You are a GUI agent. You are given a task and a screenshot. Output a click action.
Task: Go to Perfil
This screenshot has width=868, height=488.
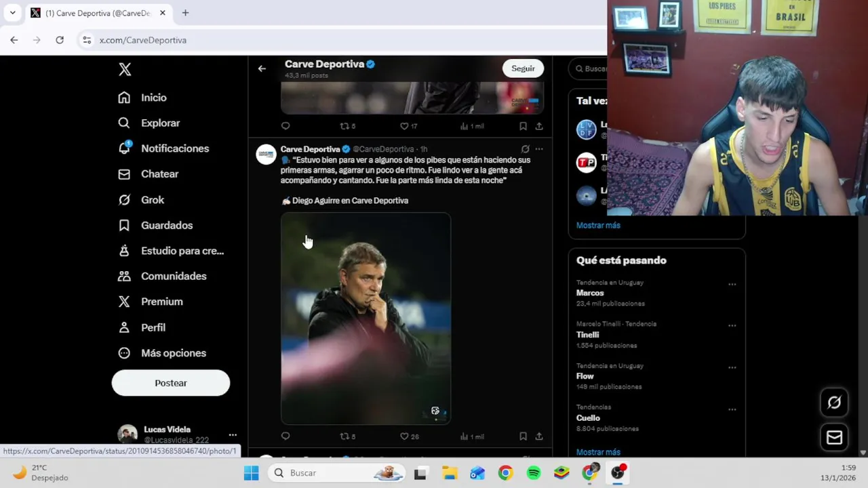[x=142, y=327]
